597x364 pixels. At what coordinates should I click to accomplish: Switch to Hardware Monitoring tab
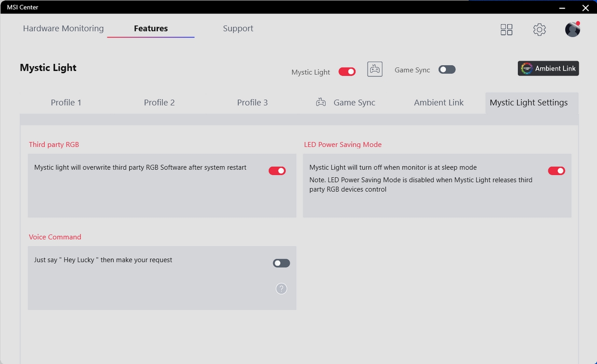pyautogui.click(x=63, y=28)
